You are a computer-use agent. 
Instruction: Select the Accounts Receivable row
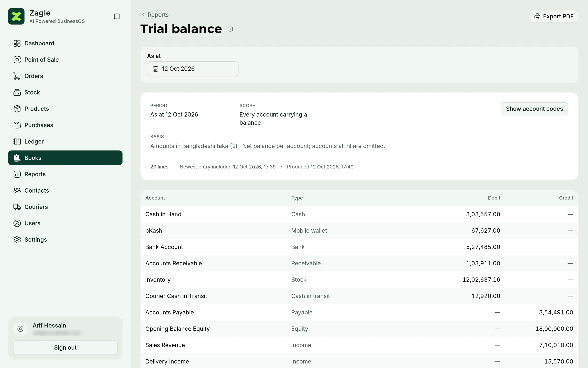[x=359, y=263]
